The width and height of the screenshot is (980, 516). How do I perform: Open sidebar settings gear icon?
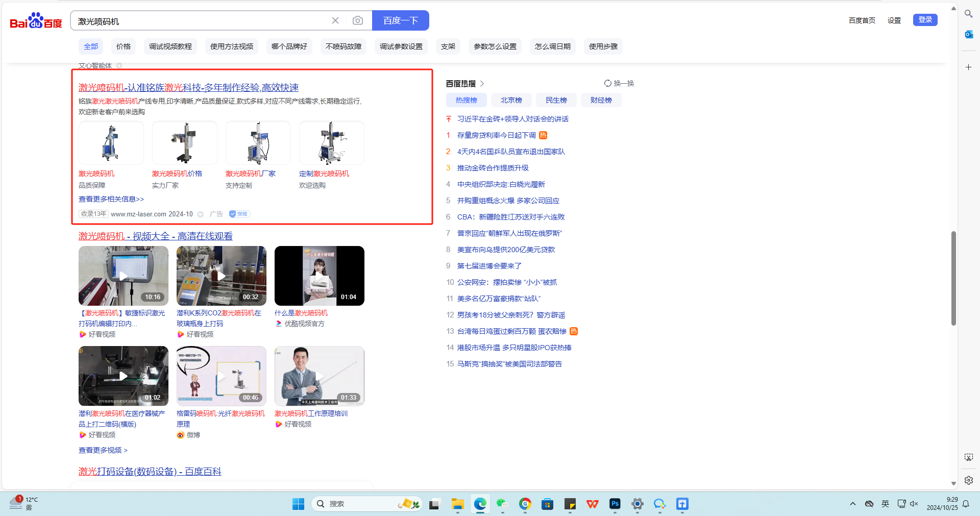968,480
